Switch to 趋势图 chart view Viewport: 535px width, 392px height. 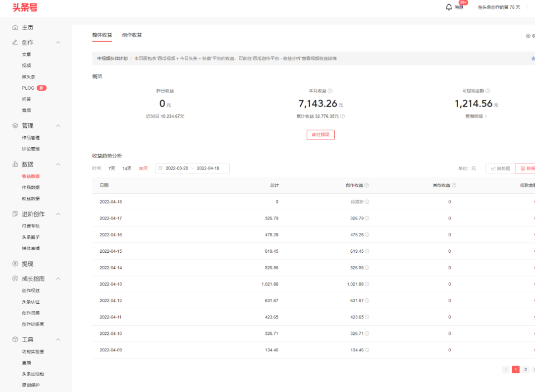tap(500, 168)
